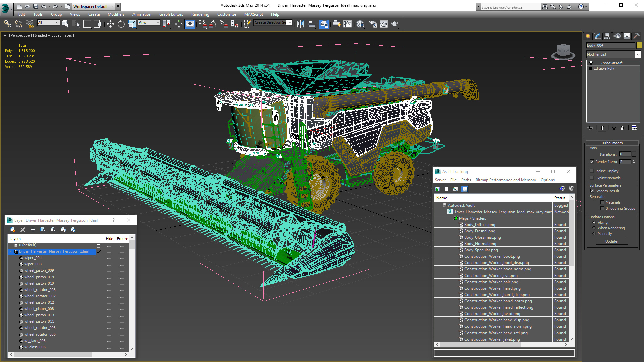Screen dimensions: 644x362
Task: Enable Separate by Smoothing Groups checkbox
Action: click(602, 208)
